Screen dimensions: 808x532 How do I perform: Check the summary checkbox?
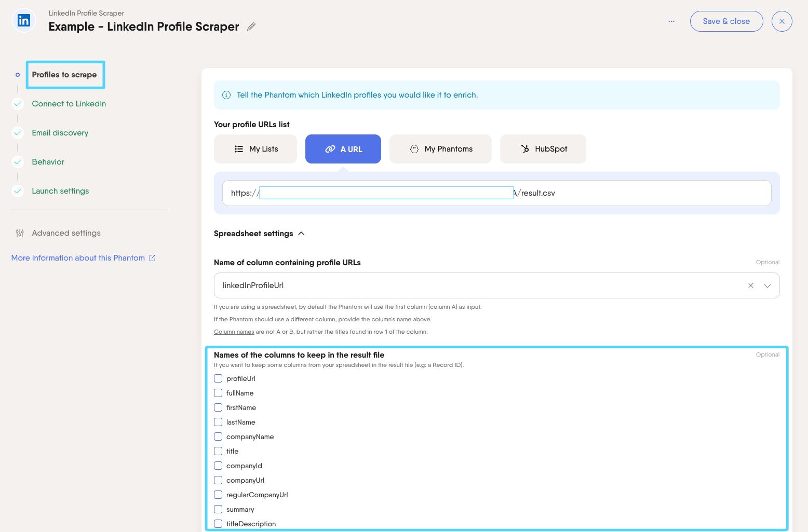pyautogui.click(x=218, y=509)
